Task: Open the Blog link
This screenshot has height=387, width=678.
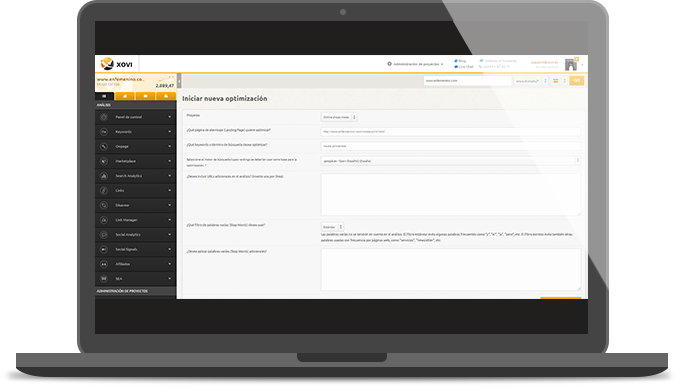Action: (x=460, y=61)
